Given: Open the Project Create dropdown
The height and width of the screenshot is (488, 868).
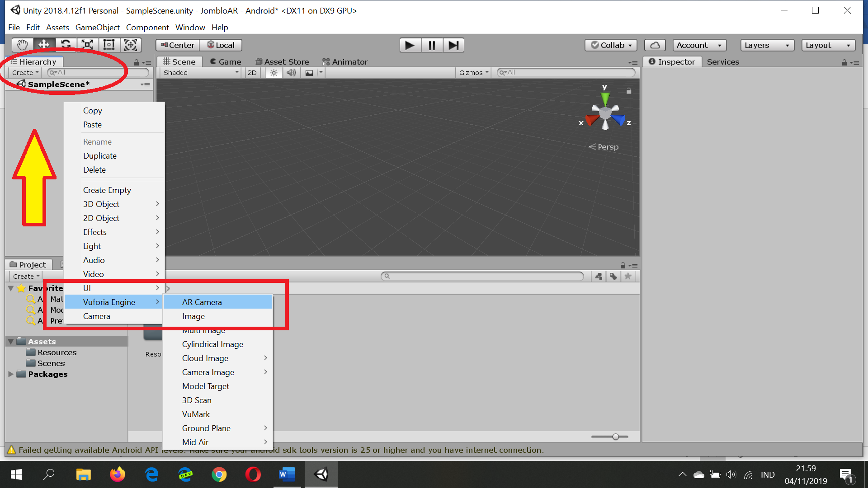Looking at the screenshot, I should tap(26, 277).
